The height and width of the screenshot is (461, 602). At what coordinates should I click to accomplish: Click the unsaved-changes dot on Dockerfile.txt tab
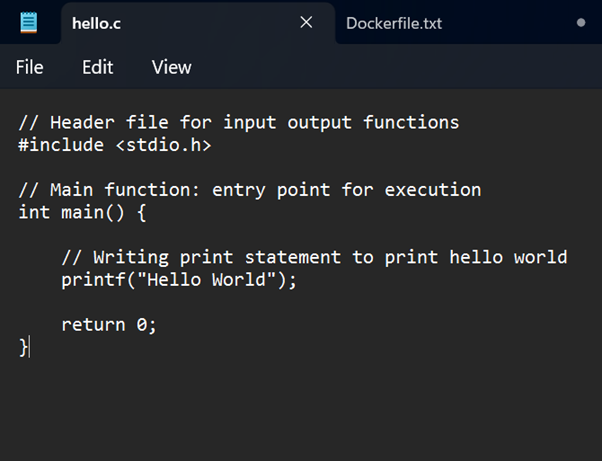click(x=581, y=22)
